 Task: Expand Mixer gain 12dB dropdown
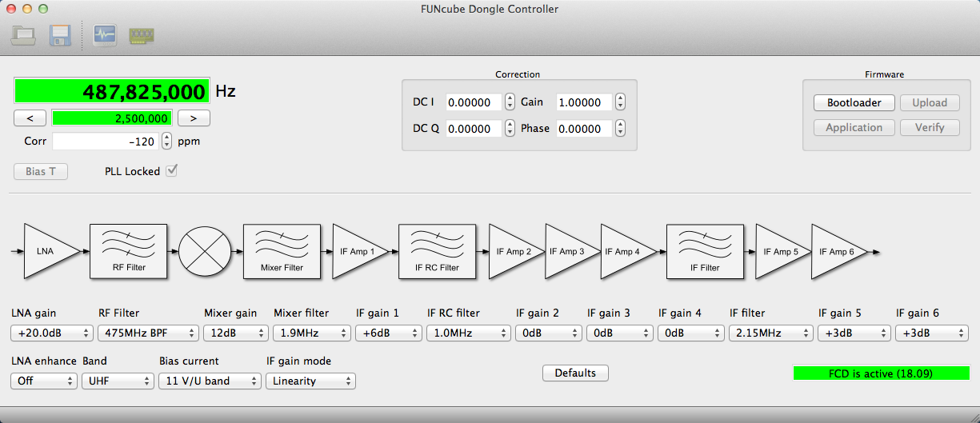tap(235, 333)
